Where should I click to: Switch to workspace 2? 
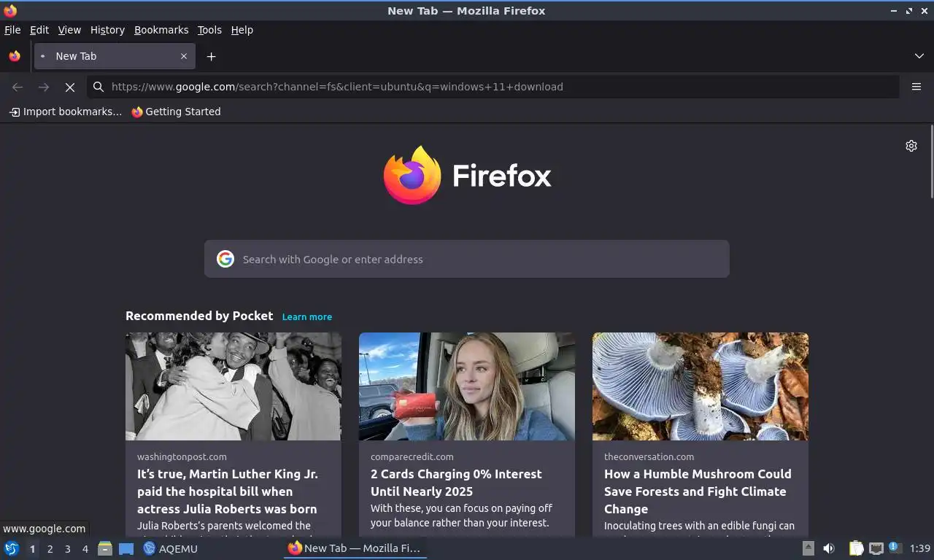point(50,549)
